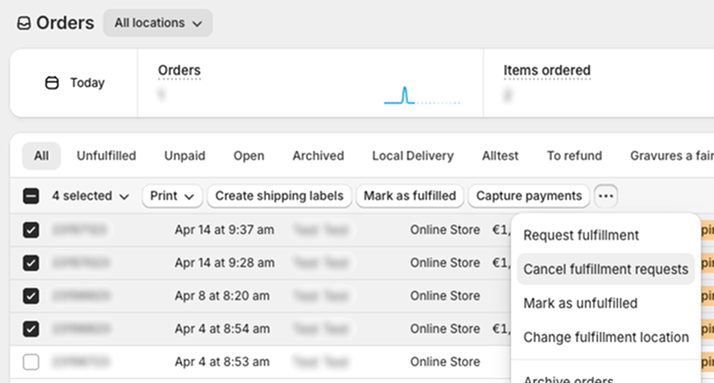Check the Apr 4 8:53 am order
Image resolution: width=714 pixels, height=383 pixels.
click(31, 362)
